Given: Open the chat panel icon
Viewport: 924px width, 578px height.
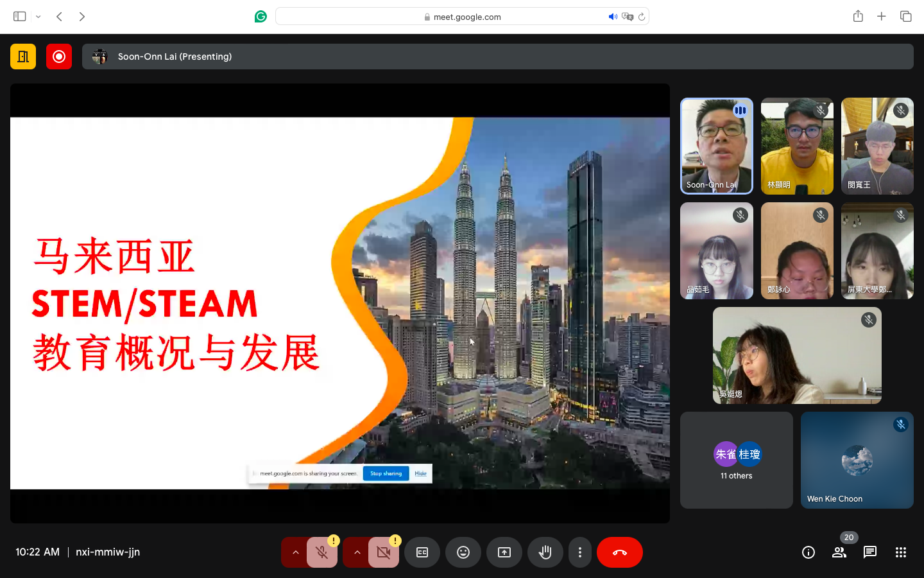Looking at the screenshot, I should 869,552.
